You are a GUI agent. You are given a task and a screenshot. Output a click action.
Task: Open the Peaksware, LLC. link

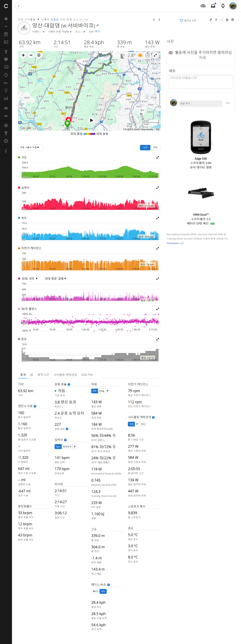point(175,243)
